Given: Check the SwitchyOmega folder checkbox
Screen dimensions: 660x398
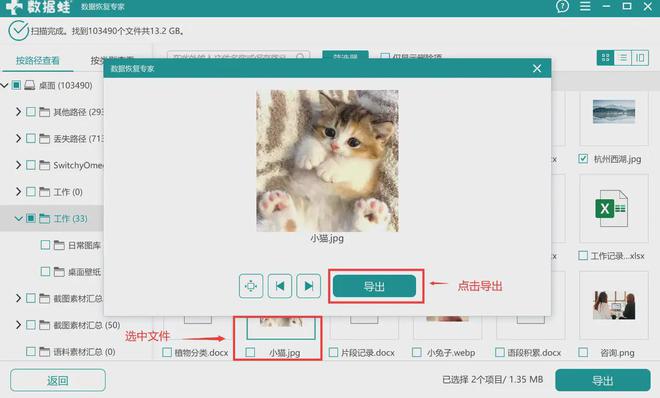Looking at the screenshot, I should pyautogui.click(x=31, y=165).
